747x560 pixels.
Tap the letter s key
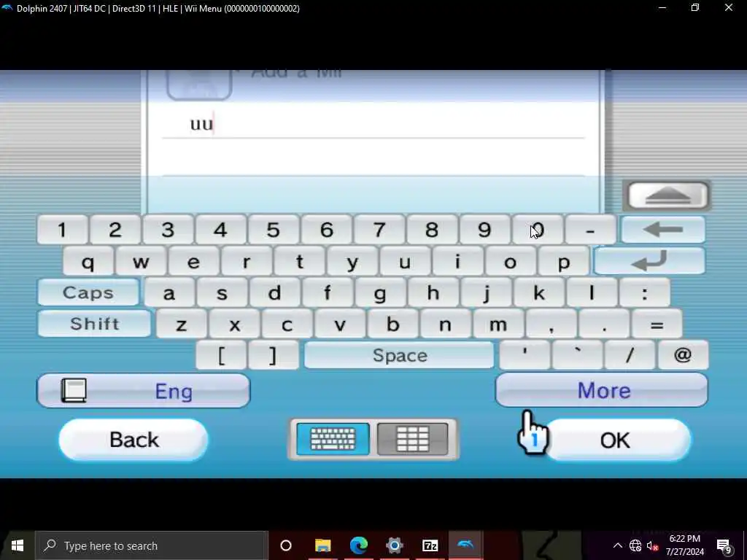click(222, 293)
